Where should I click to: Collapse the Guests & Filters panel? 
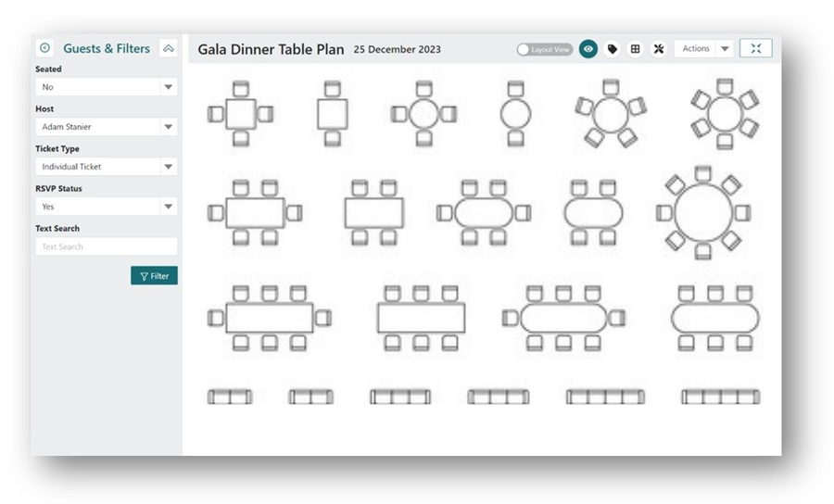click(168, 48)
